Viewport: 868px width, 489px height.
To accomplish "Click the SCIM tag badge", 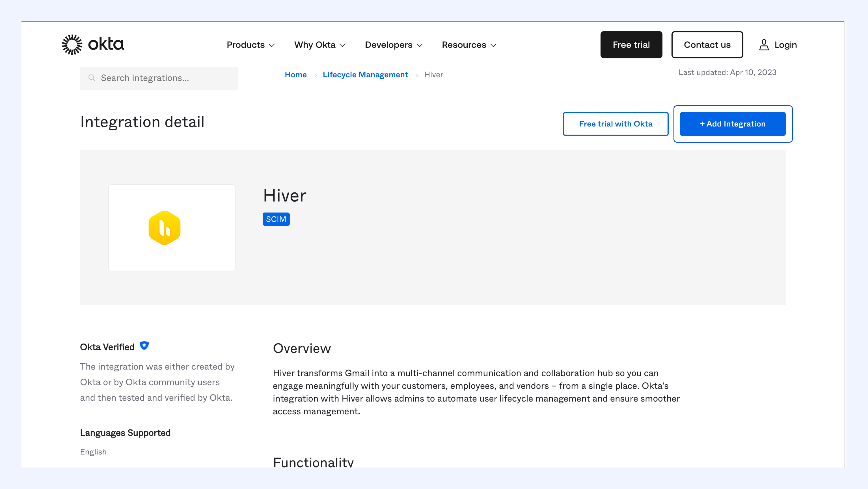I will (276, 219).
